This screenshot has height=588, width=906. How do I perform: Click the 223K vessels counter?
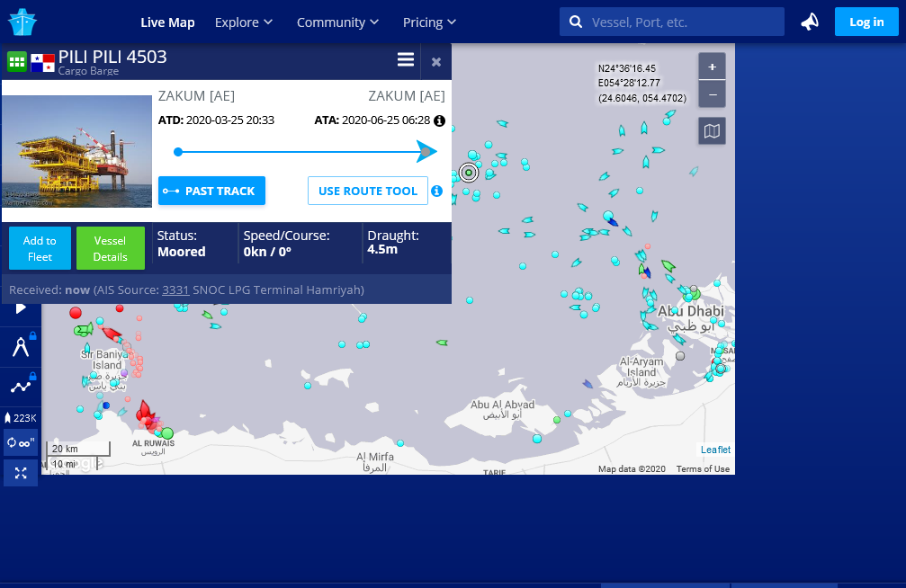click(21, 417)
